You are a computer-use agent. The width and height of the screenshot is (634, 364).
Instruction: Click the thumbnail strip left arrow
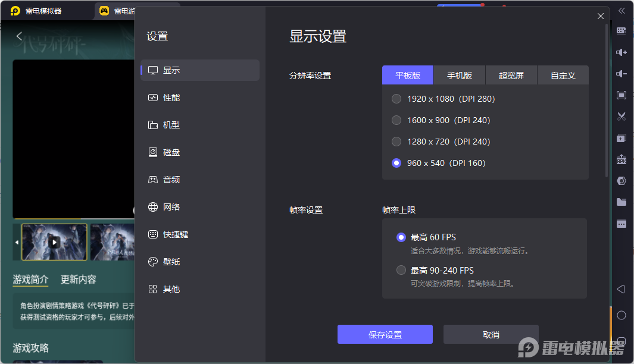(x=17, y=243)
